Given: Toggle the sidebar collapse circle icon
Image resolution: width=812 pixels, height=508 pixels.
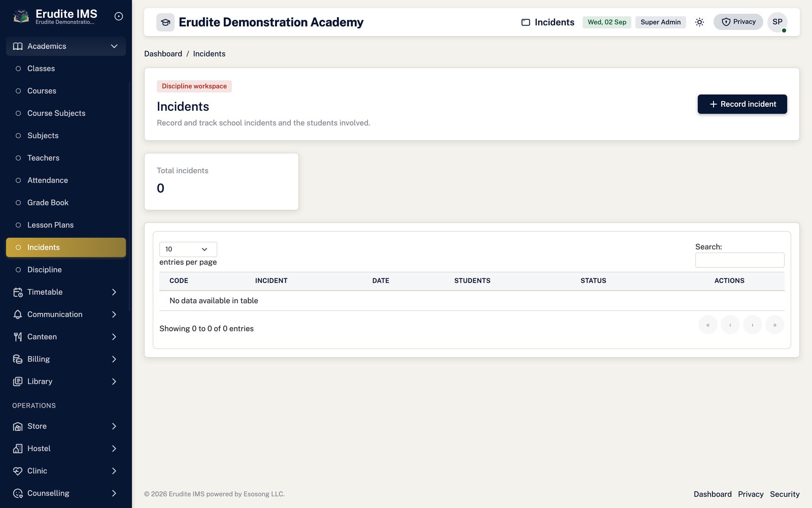Looking at the screenshot, I should 119,16.
